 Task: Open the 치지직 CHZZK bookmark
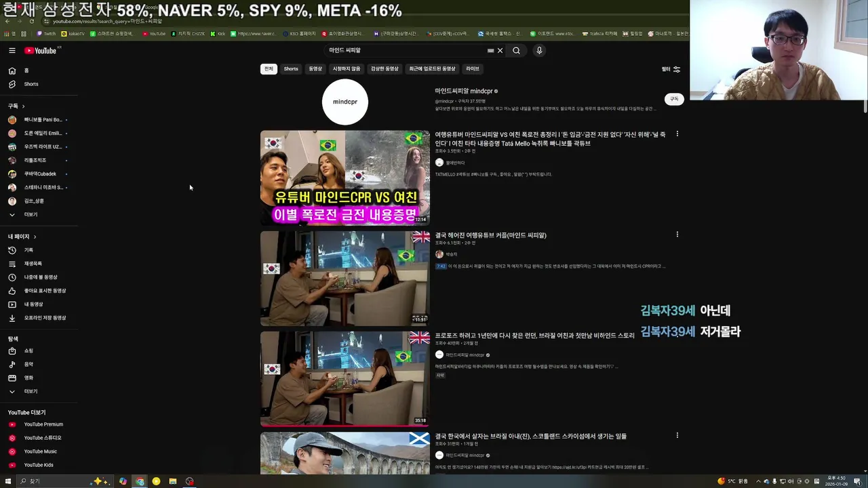click(187, 33)
